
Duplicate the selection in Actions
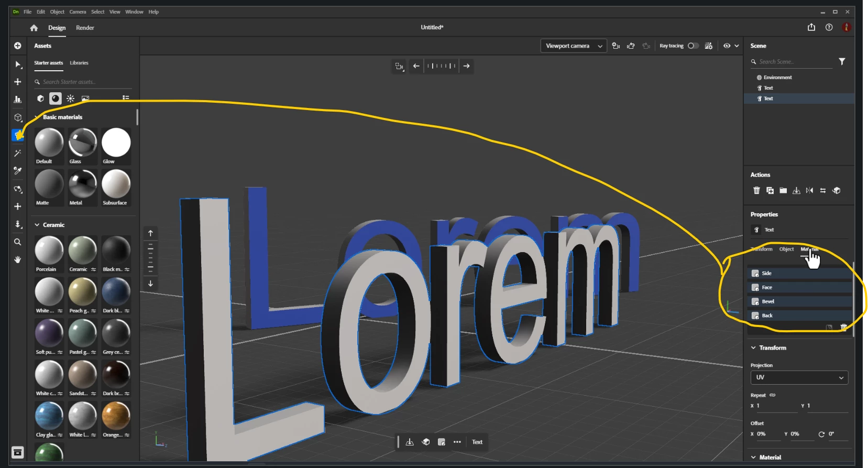[770, 190]
